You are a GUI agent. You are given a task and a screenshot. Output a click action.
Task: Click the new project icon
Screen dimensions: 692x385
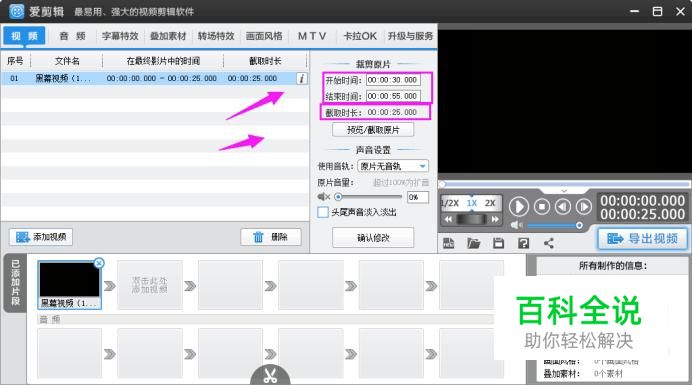pyautogui.click(x=448, y=243)
